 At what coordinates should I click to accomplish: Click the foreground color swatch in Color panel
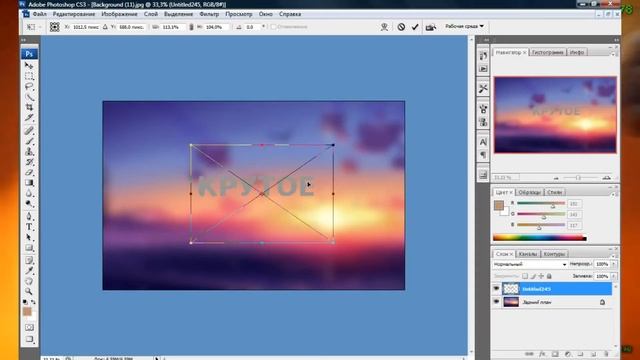pos(498,206)
